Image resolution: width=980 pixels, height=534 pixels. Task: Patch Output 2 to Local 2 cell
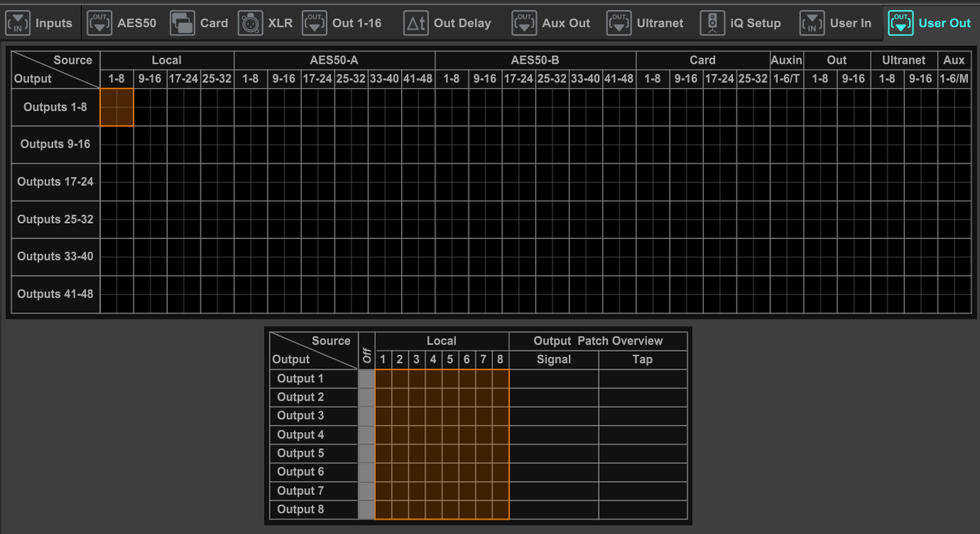[x=400, y=397]
